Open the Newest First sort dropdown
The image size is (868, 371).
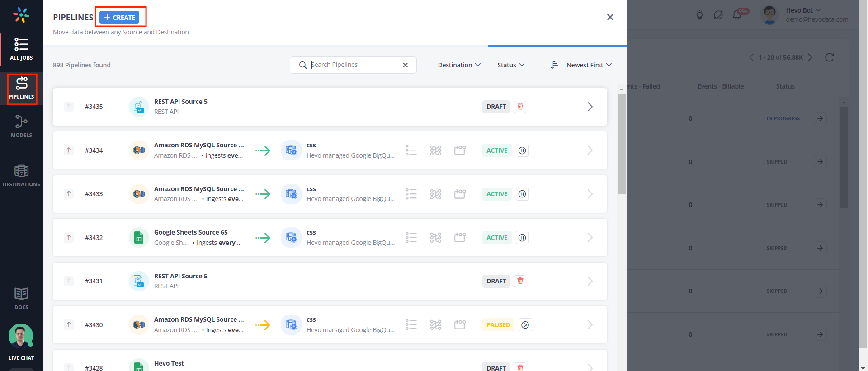pos(589,65)
